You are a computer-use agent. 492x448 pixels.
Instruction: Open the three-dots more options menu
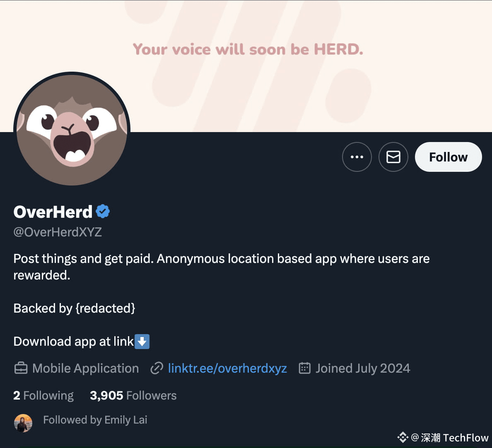tap(357, 157)
